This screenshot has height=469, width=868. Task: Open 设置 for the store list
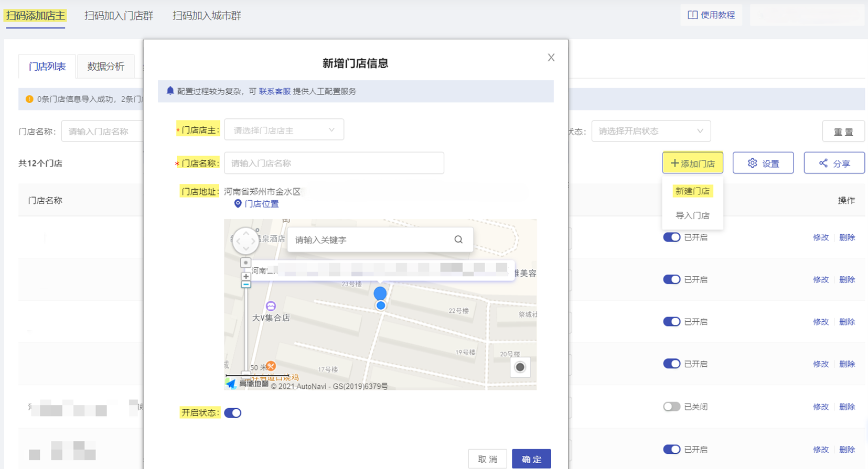point(763,163)
